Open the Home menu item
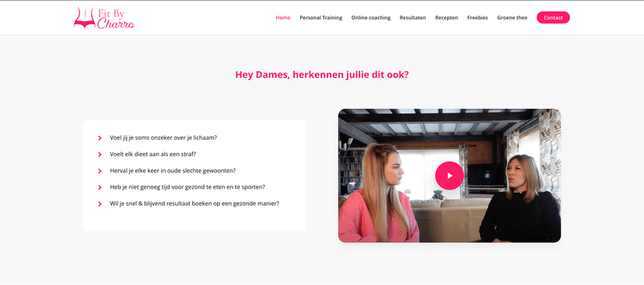The height and width of the screenshot is (285, 644). [283, 18]
